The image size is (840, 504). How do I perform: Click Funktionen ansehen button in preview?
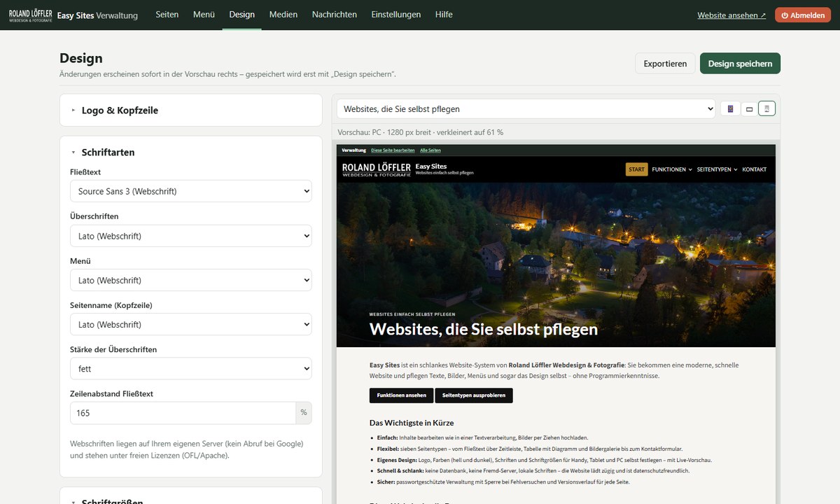point(401,395)
